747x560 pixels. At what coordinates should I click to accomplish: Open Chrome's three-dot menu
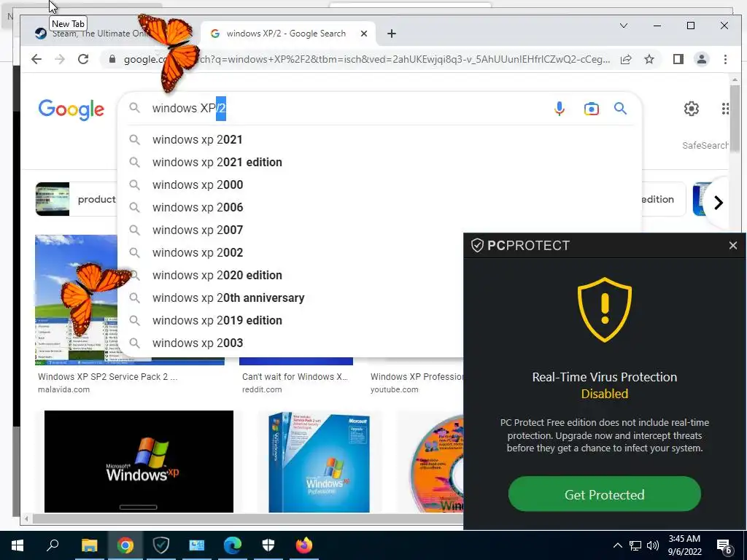tap(725, 59)
